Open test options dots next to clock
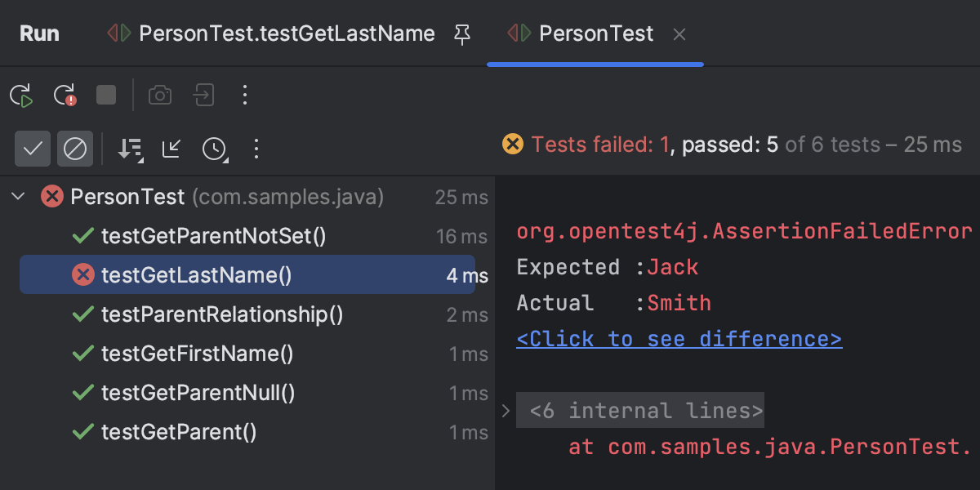Viewport: 980px width, 490px height. [256, 149]
